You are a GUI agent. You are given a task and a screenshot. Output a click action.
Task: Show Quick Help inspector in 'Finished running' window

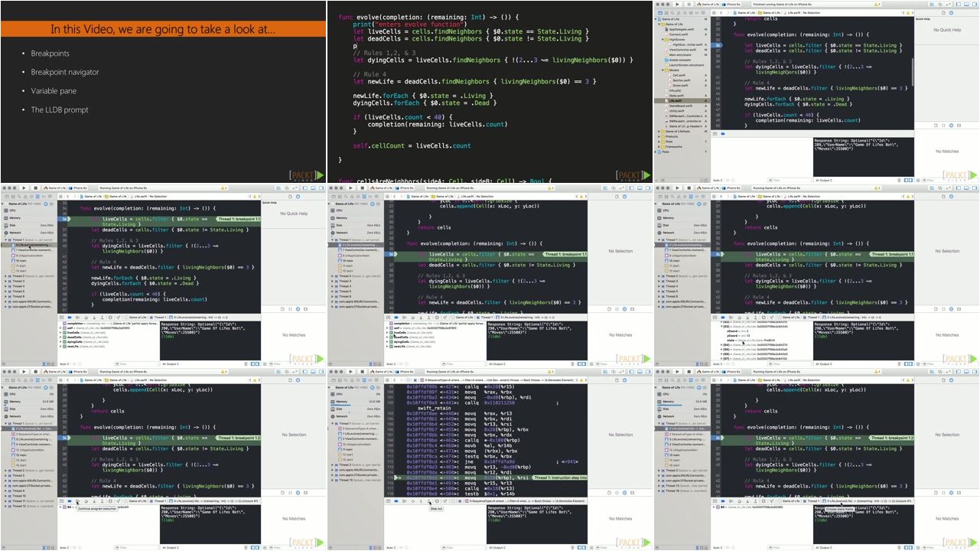pyautogui.click(x=951, y=12)
